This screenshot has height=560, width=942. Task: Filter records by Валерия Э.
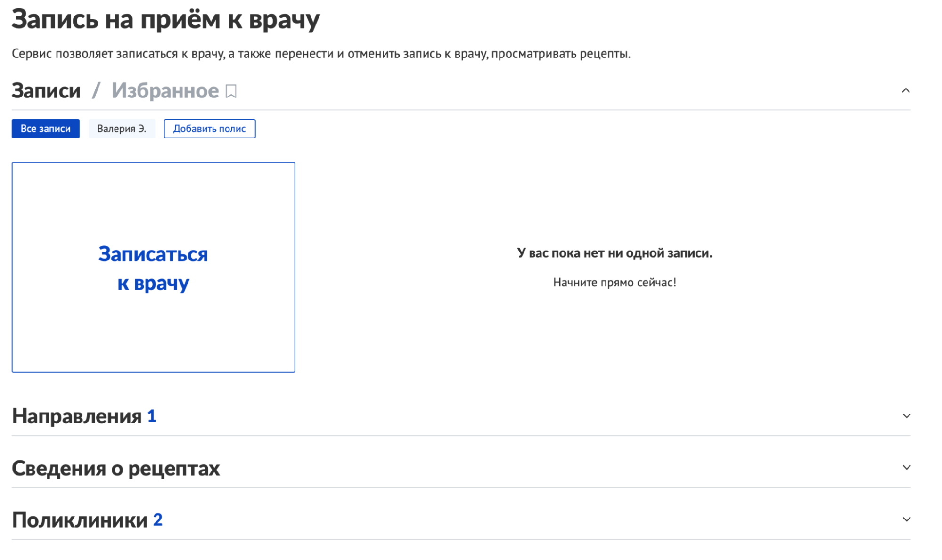click(122, 129)
